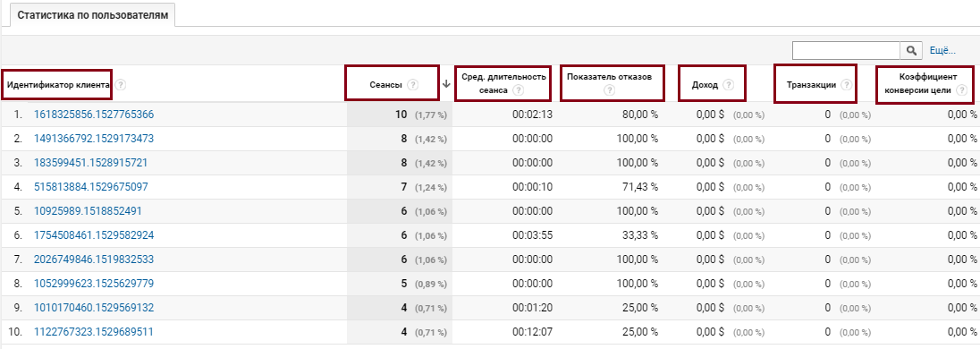
Task: Open the Ещё… advanced filter link
Action: point(943,51)
